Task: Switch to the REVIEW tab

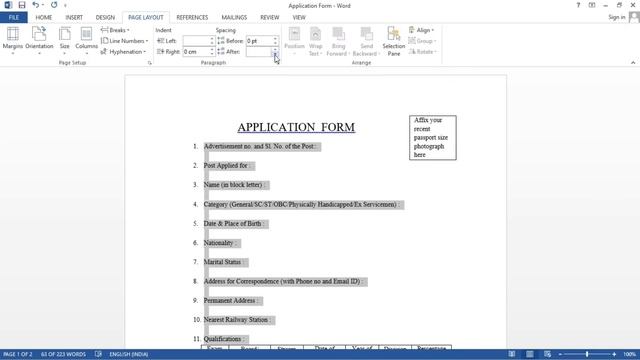Action: [269, 18]
